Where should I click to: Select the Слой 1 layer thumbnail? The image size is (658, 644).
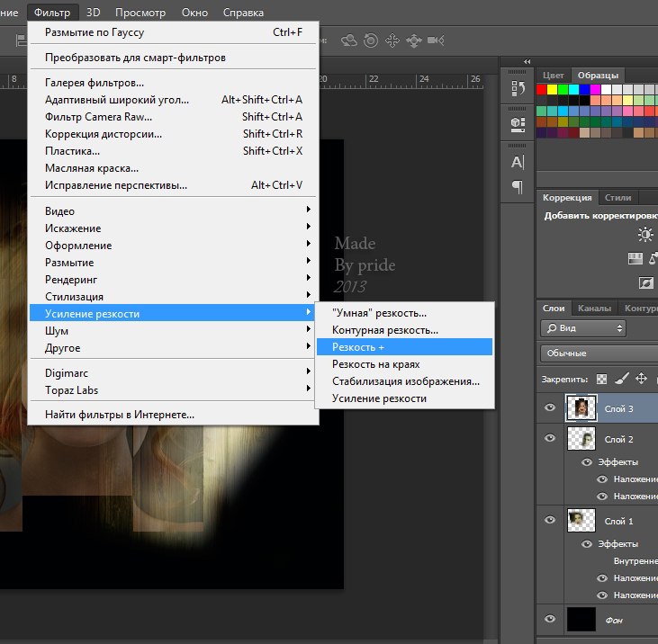[581, 521]
